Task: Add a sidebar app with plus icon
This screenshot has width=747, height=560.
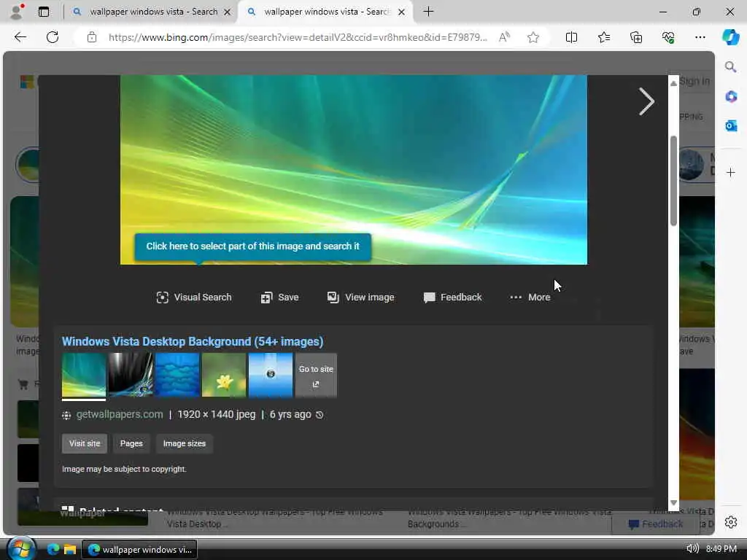Action: tap(731, 172)
